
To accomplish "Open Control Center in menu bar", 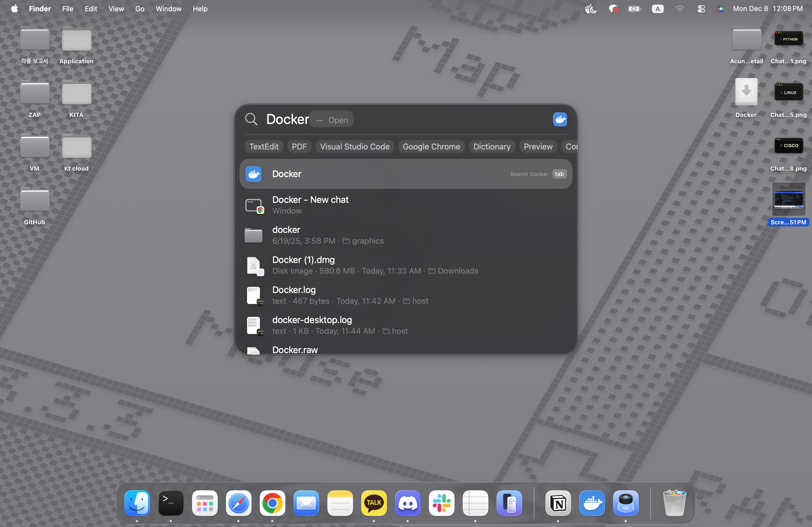I will pyautogui.click(x=701, y=9).
